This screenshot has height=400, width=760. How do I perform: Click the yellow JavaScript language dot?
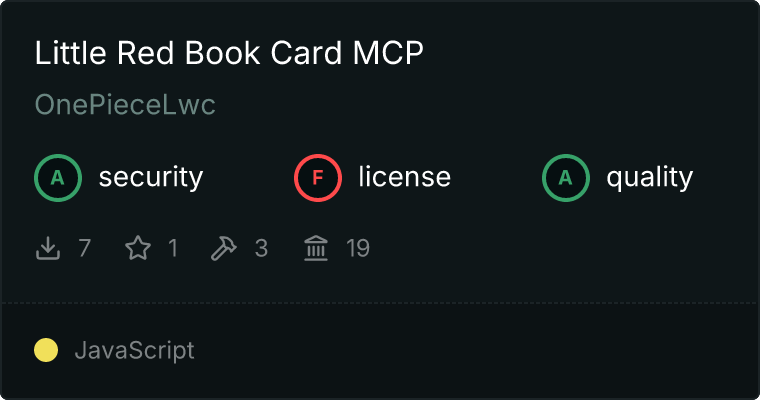pos(46,350)
